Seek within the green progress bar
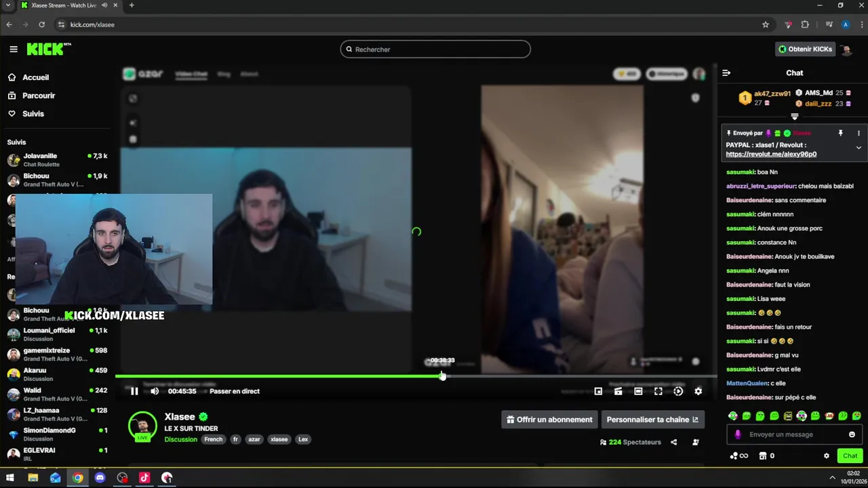This screenshot has width=868, height=488. pos(278,376)
